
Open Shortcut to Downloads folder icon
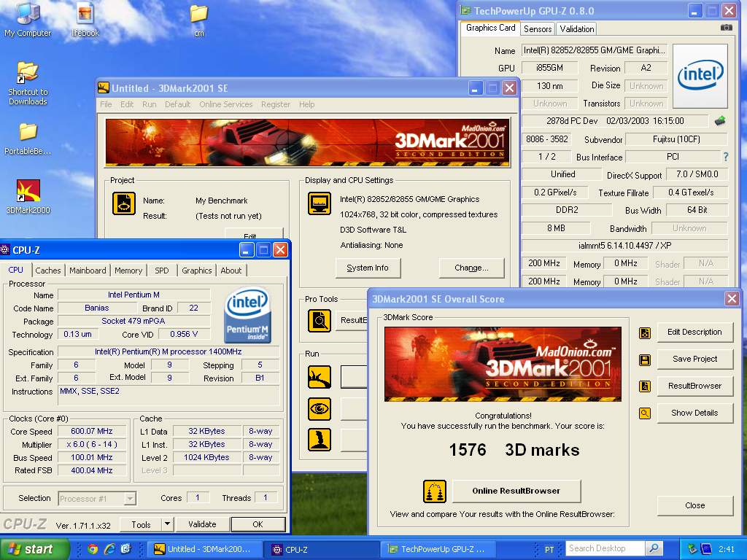[28, 83]
